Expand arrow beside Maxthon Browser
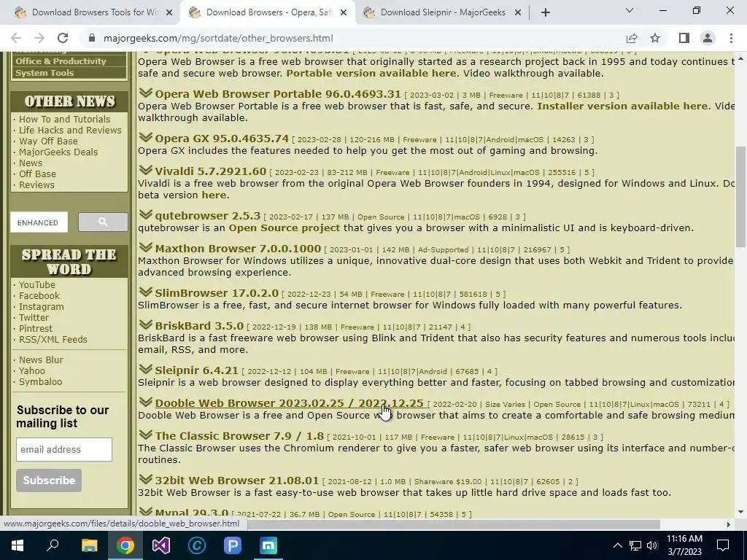747x560 pixels. click(x=145, y=247)
